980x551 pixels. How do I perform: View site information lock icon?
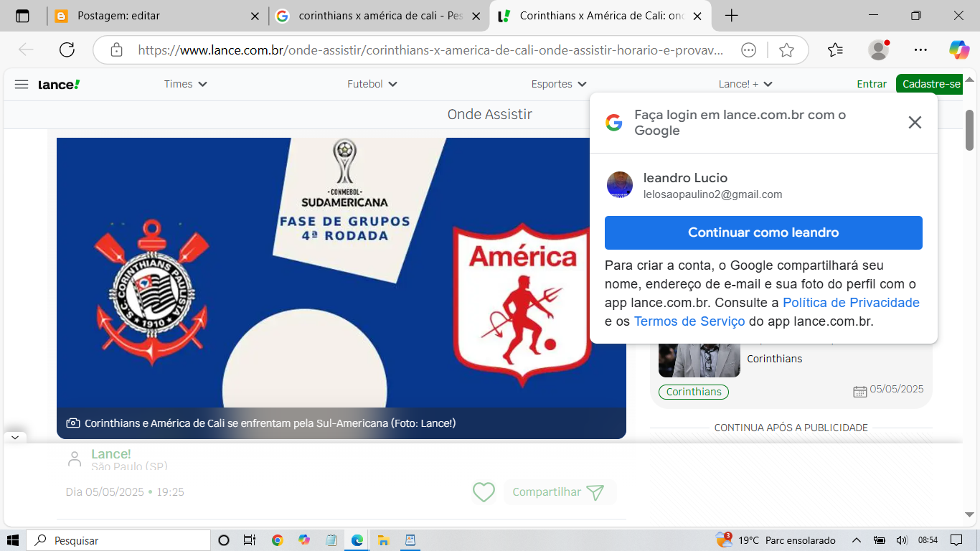pyautogui.click(x=116, y=50)
